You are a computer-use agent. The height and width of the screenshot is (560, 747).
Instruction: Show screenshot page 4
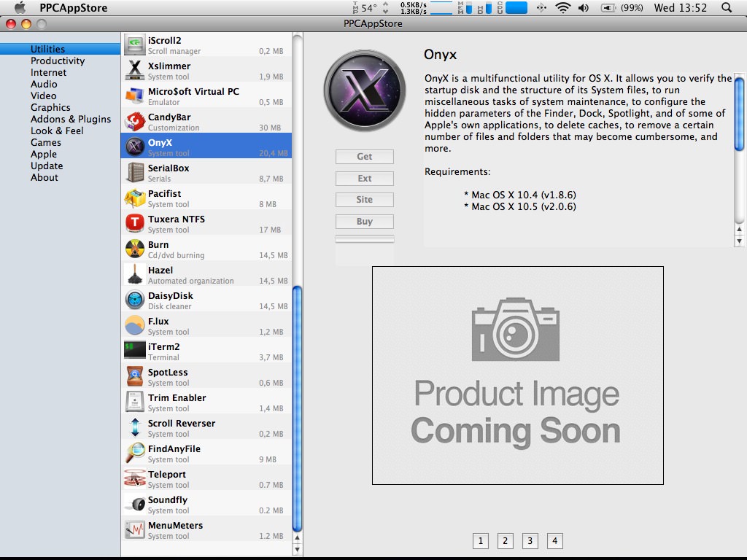pyautogui.click(x=555, y=541)
